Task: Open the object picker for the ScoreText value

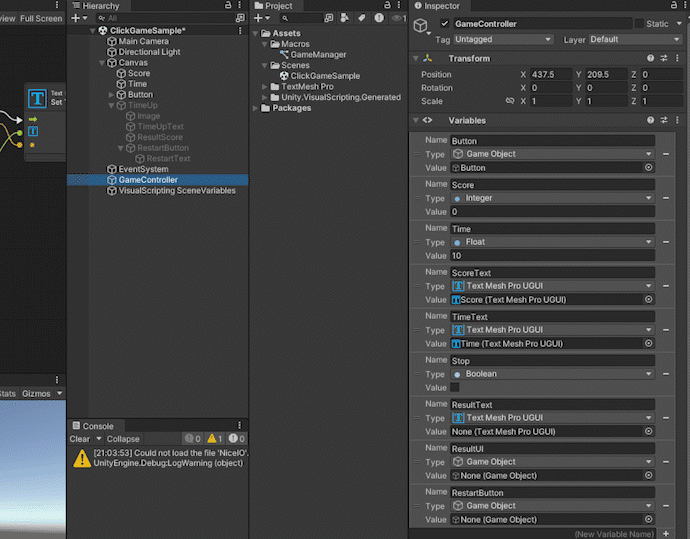Action: pyautogui.click(x=649, y=299)
